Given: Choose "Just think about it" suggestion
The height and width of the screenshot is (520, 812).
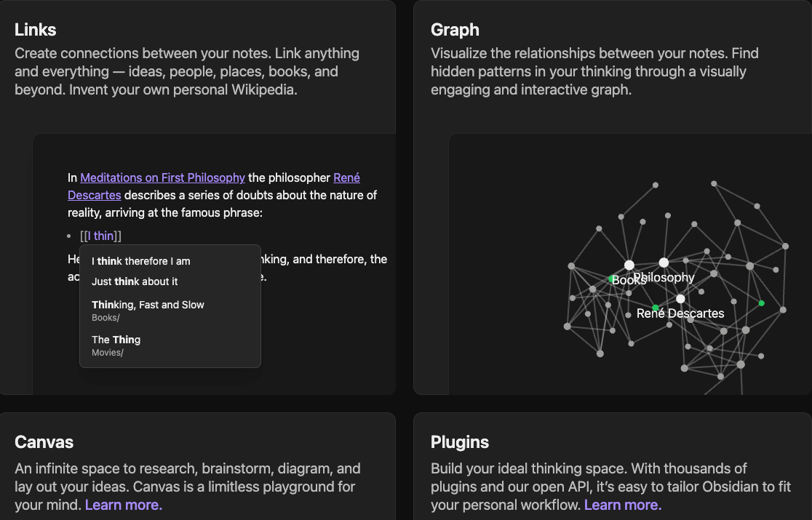Looking at the screenshot, I should pos(135,281).
